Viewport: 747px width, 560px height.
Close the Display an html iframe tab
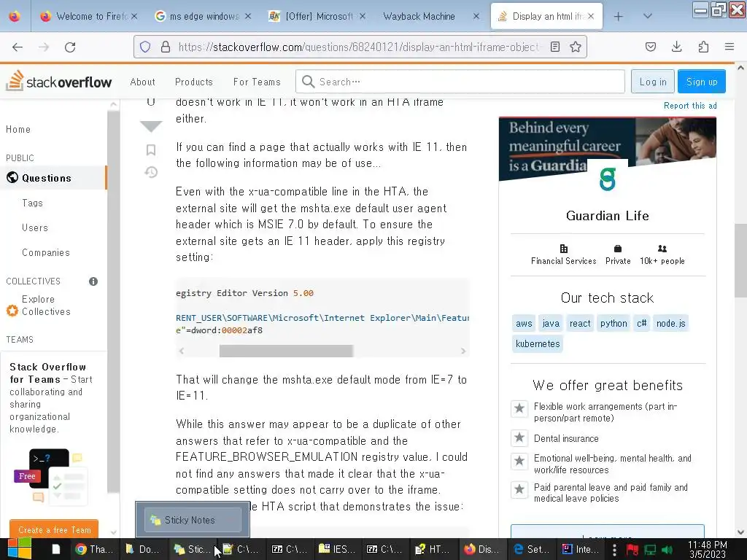tap(591, 16)
